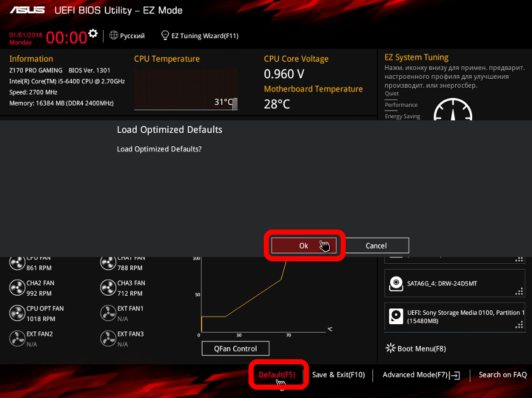Select the Quiet tuning profile
Screen dimensions: 532x398
pos(392,93)
